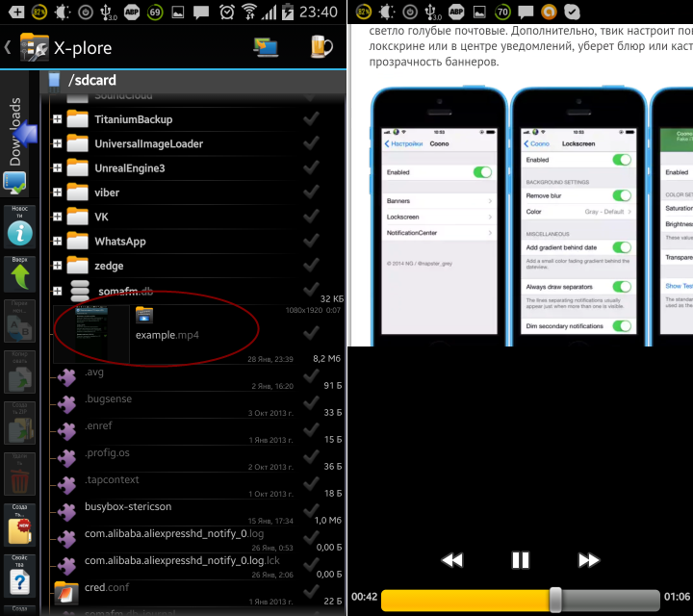Tap the somafm.db database icon
693x616 pixels.
tap(80, 291)
